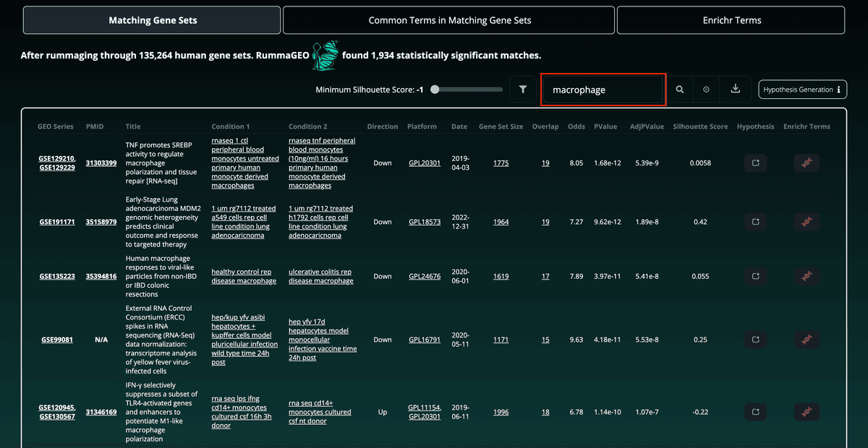Open platform link GPL16791
Image resolution: width=868 pixels, height=448 pixels.
click(x=425, y=340)
